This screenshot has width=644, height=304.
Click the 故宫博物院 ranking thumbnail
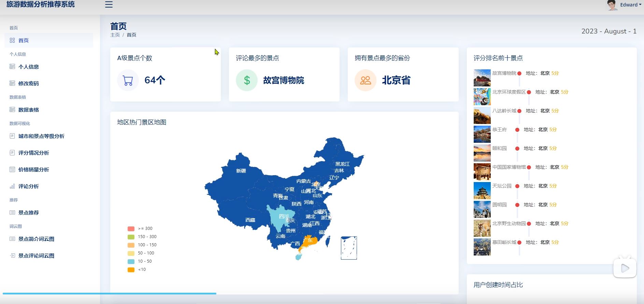coord(482,78)
